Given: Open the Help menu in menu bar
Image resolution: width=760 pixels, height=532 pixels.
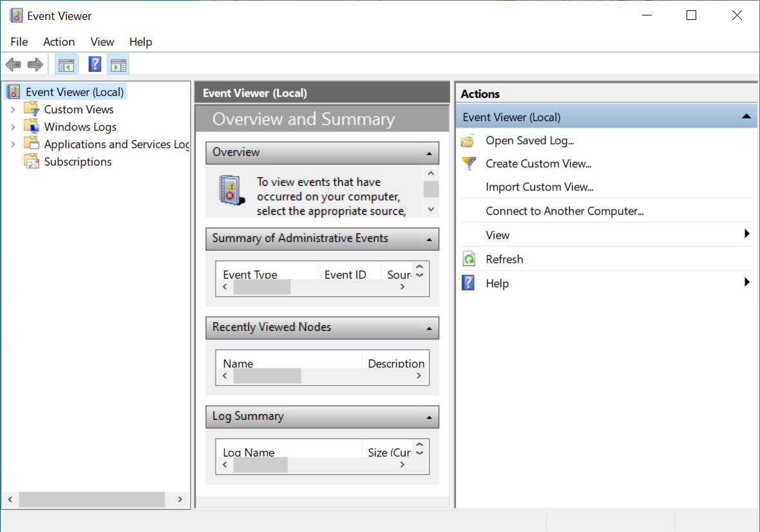Looking at the screenshot, I should (x=140, y=42).
